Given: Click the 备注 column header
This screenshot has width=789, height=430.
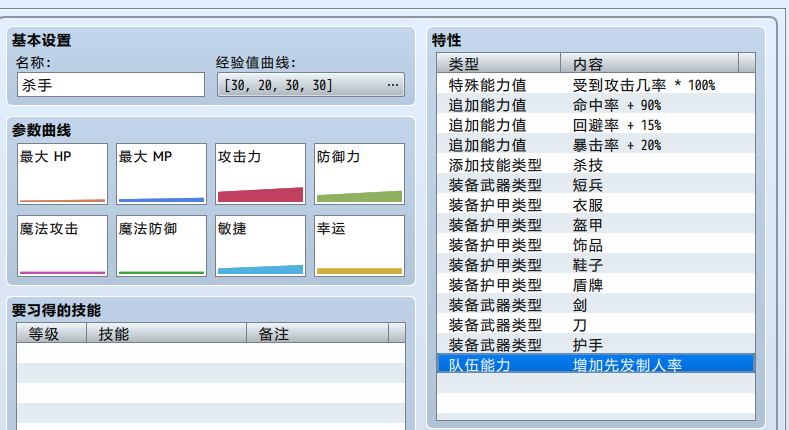Looking at the screenshot, I should pos(318,333).
